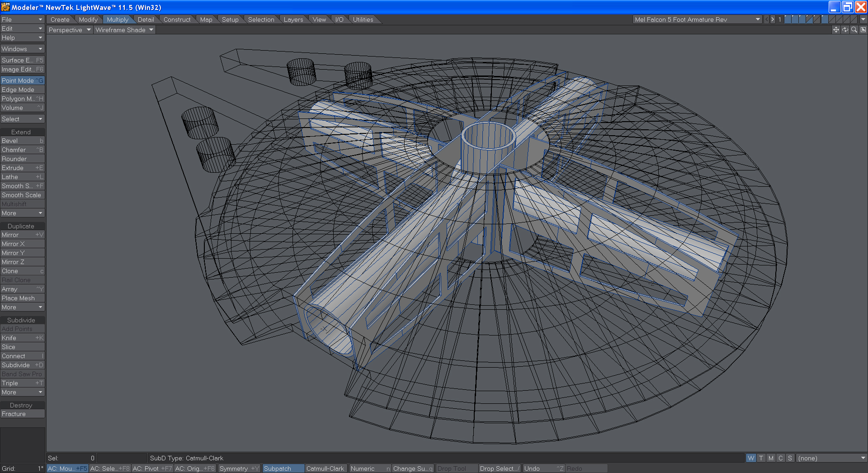Switch to the Create tab
Viewport: 868px width, 473px height.
pos(60,19)
